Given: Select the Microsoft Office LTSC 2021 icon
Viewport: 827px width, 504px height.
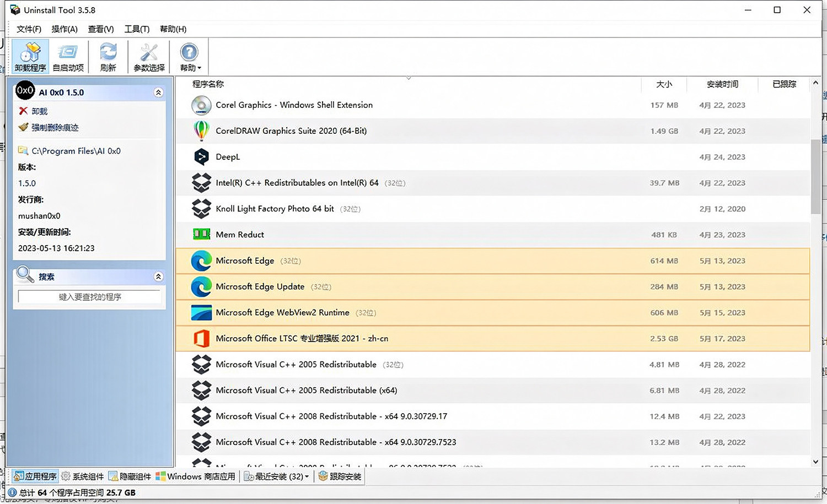Looking at the screenshot, I should click(x=201, y=338).
